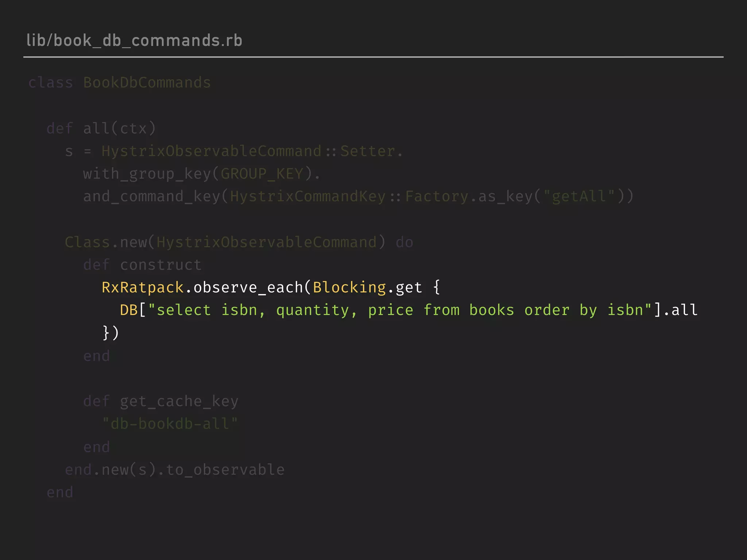Click the final 'end' closing def all

[x=60, y=492]
